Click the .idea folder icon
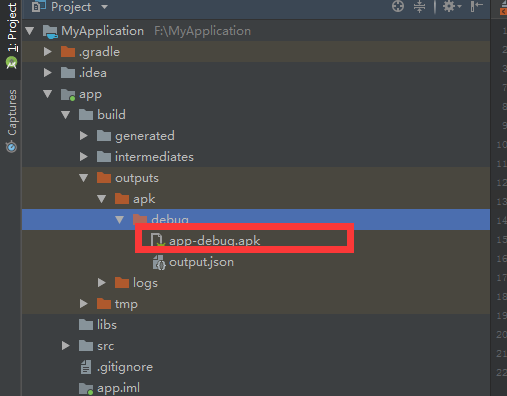This screenshot has height=396, width=507. 68,73
